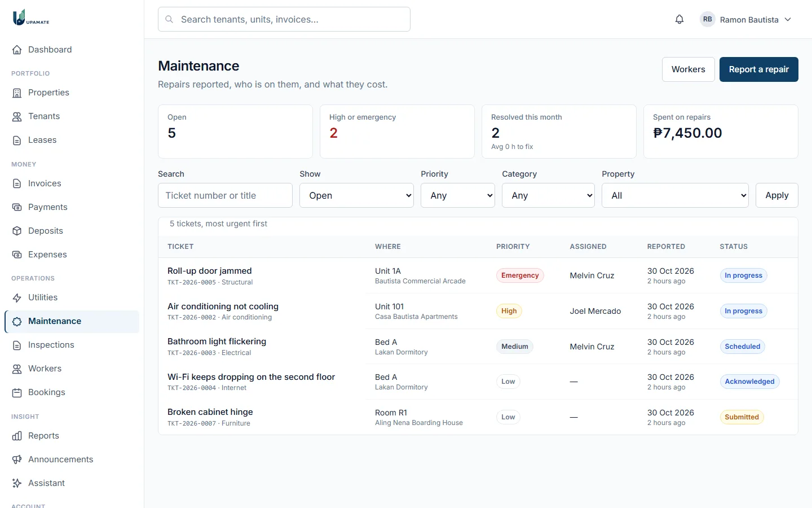Screen dimensions: 812x508
Task: Click the Announcements megaphone icon
Action: (x=17, y=459)
